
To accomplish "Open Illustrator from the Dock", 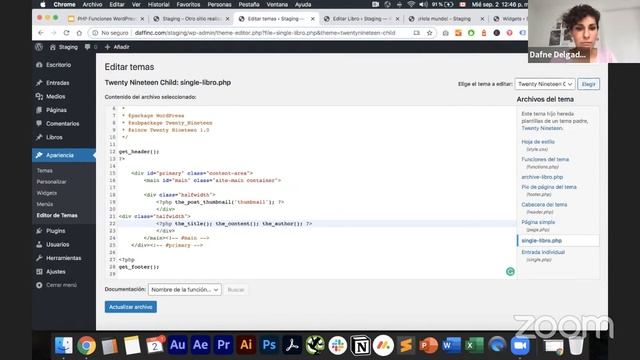I will [x=246, y=345].
